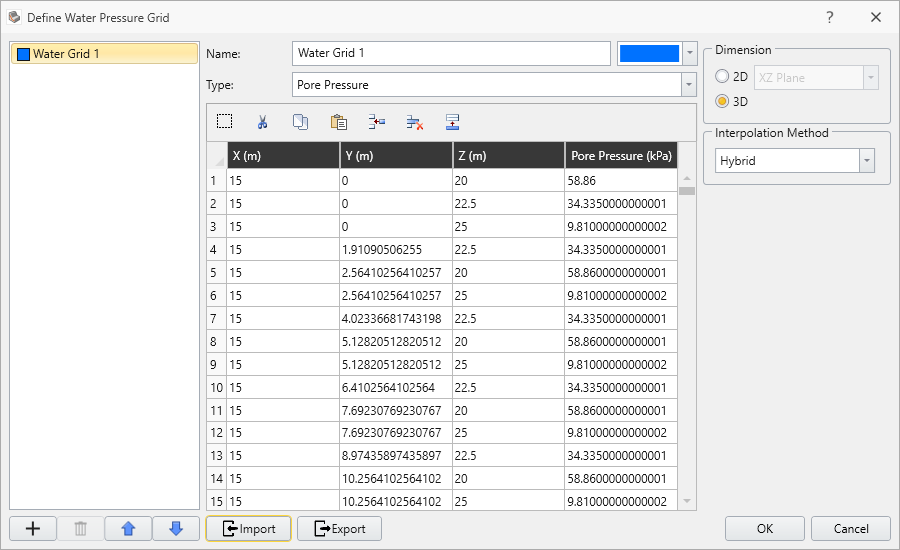Click the table corner select-all cell
Screen dimensions: 900x550
click(x=217, y=156)
